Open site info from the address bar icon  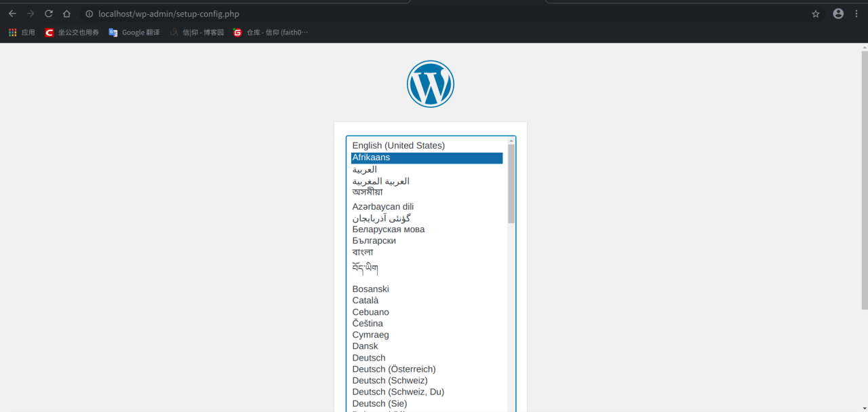point(90,13)
